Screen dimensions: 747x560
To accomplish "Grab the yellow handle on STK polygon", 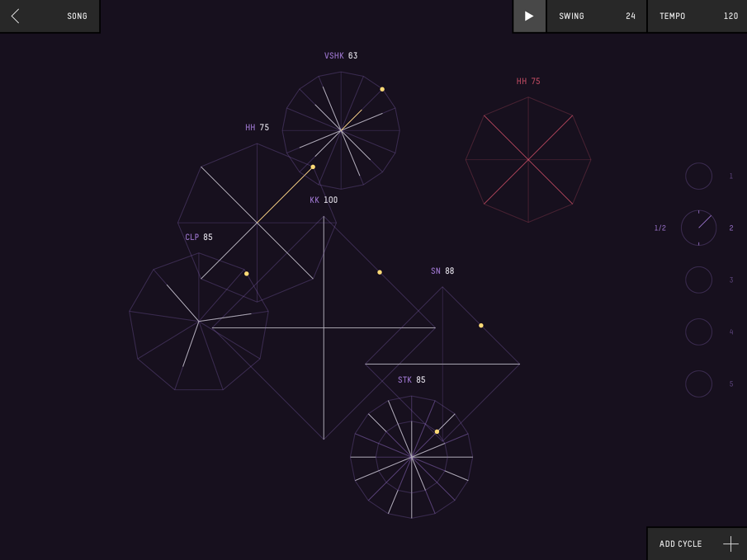I will click(437, 431).
